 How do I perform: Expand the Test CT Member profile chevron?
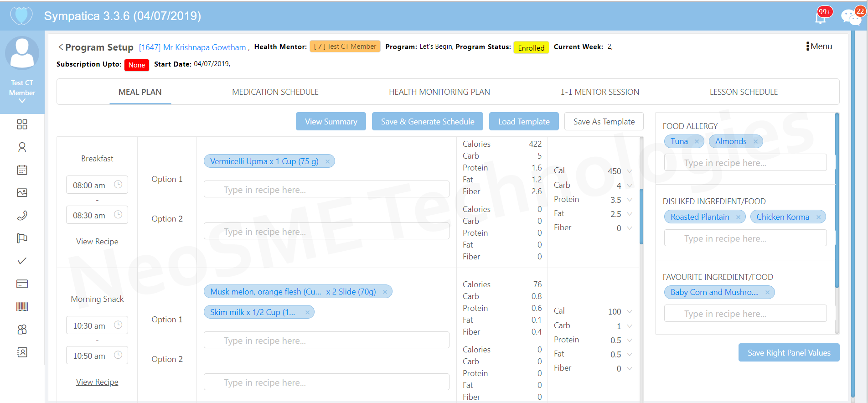[22, 101]
